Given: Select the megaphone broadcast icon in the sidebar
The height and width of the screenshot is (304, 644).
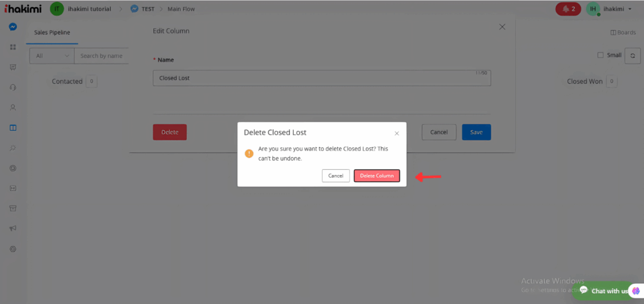Looking at the screenshot, I should [x=13, y=228].
